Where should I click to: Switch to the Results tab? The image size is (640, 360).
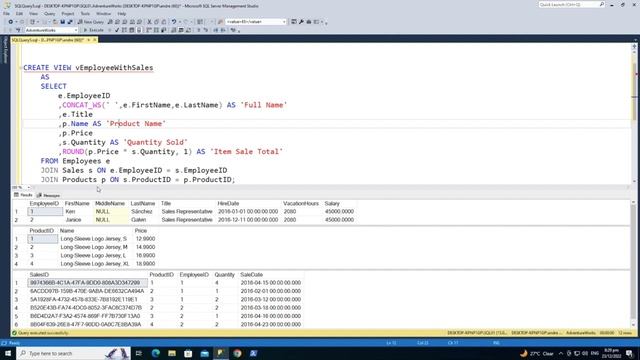click(x=23, y=195)
